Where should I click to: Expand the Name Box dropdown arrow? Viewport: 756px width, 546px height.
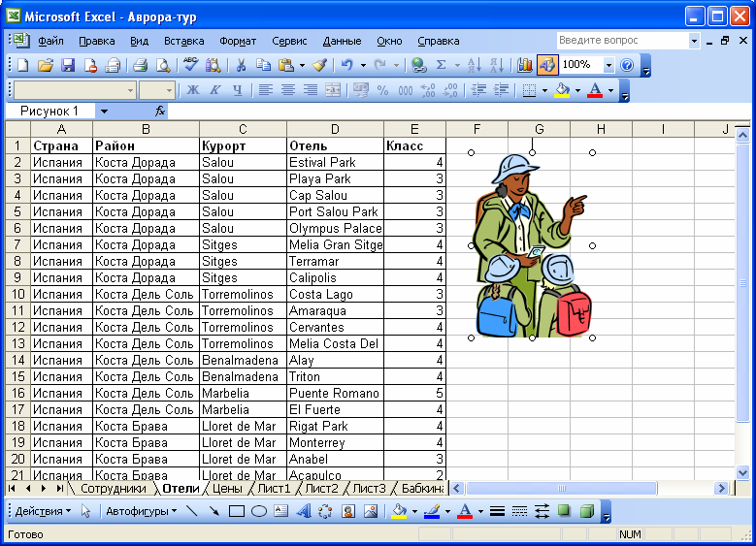point(104,112)
